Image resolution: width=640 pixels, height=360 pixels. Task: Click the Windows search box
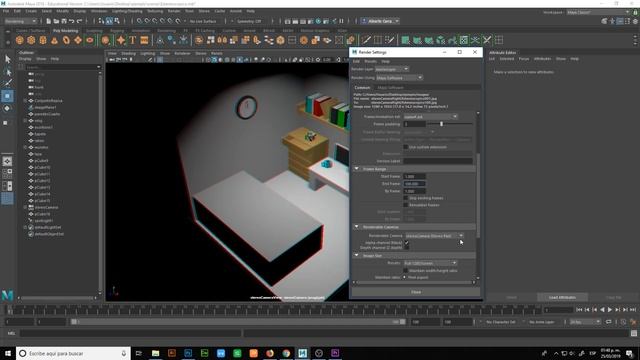point(73,353)
